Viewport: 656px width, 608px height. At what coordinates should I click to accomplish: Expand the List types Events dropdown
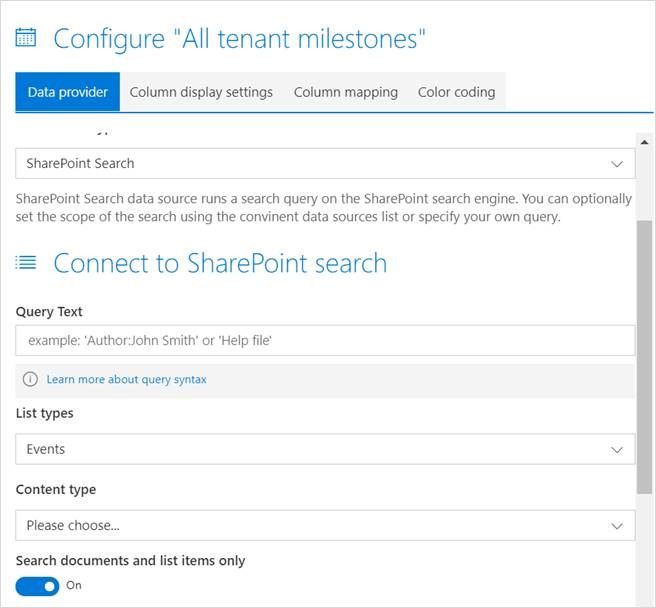coord(325,449)
